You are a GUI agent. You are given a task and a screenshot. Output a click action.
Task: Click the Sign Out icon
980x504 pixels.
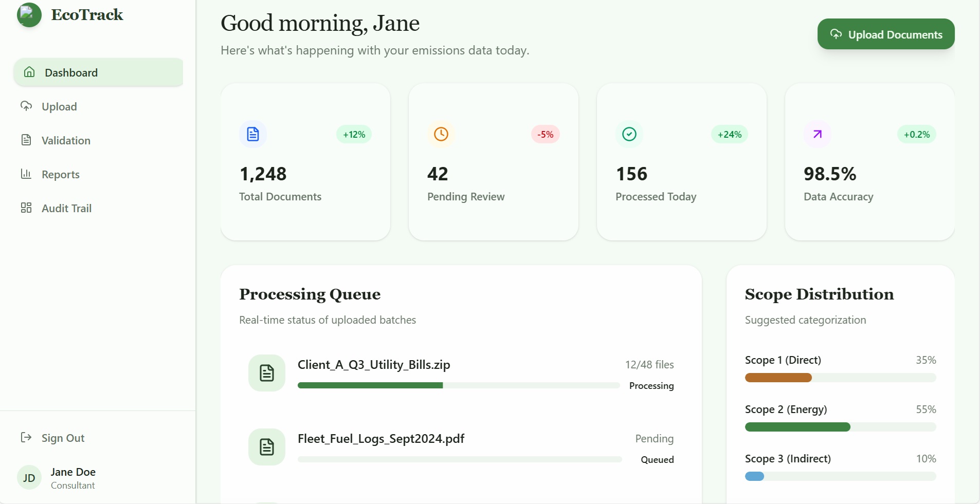26,438
